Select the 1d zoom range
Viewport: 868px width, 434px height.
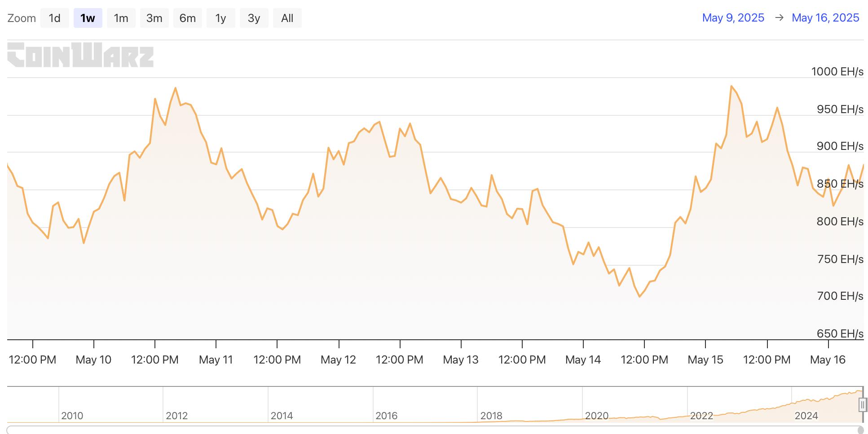[55, 18]
